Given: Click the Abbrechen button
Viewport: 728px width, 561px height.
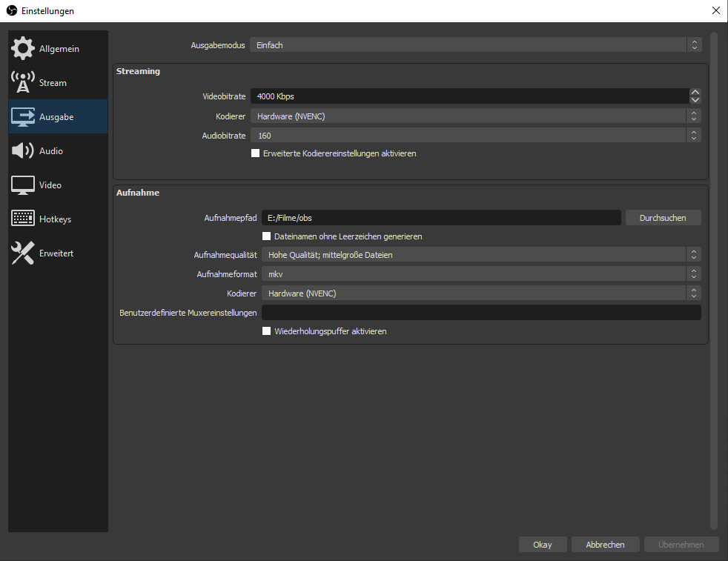Looking at the screenshot, I should 605,545.
